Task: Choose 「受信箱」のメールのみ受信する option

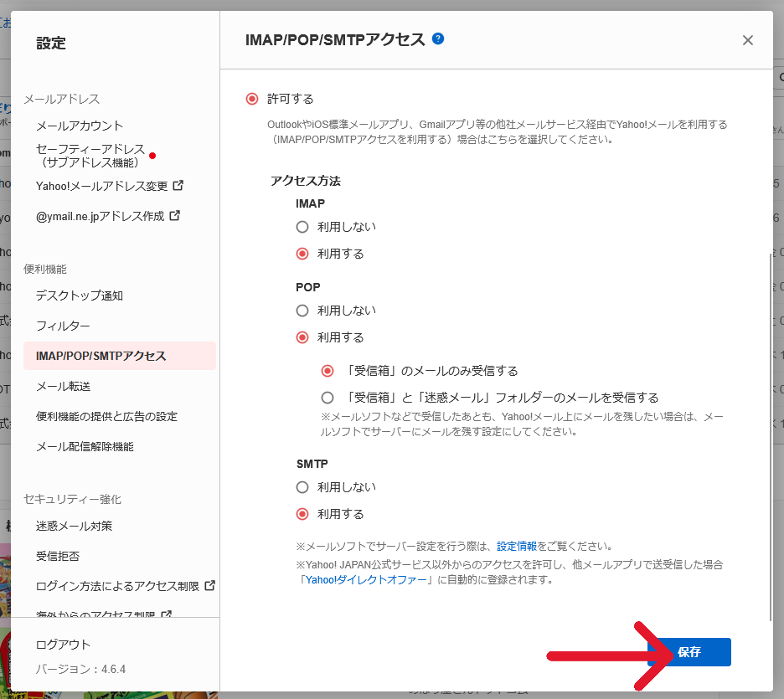Action: pos(328,371)
